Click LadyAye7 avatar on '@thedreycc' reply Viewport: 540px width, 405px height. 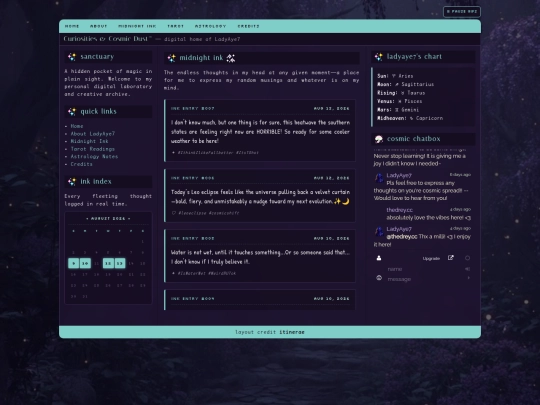379,231
